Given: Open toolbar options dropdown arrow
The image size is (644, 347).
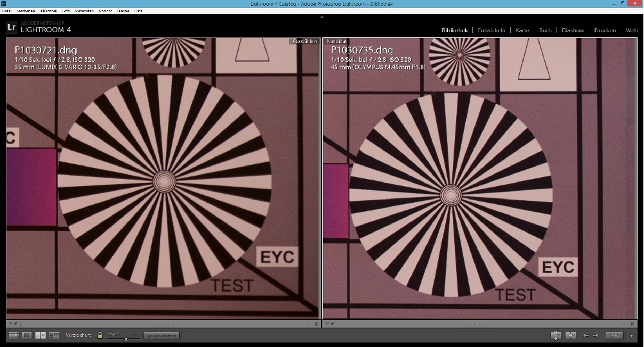Looking at the screenshot, I should (x=631, y=335).
